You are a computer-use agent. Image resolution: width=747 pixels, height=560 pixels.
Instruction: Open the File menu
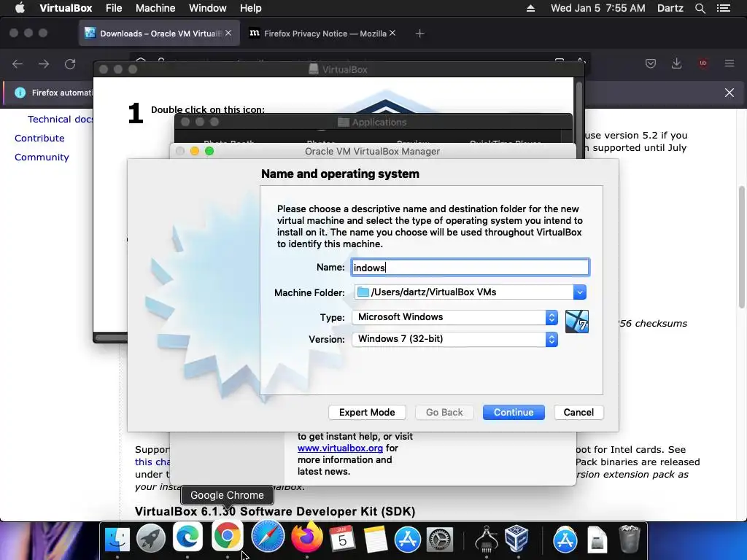click(x=114, y=8)
